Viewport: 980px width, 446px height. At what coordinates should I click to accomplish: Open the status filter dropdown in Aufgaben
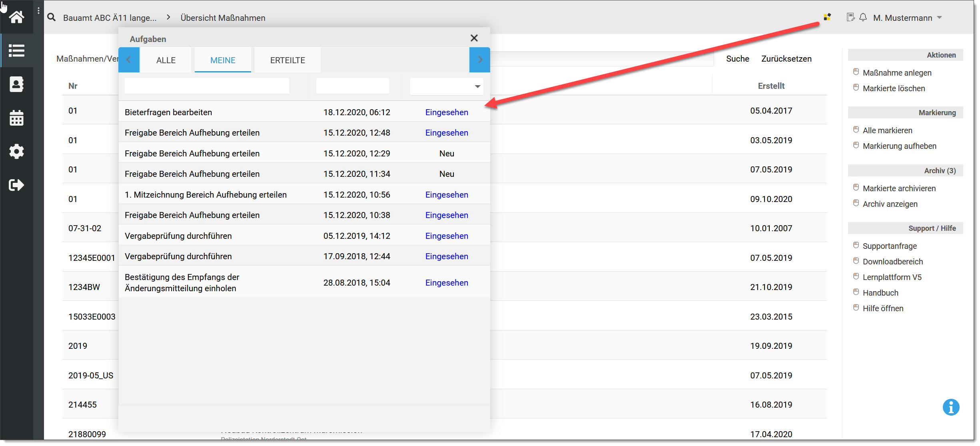pos(447,86)
